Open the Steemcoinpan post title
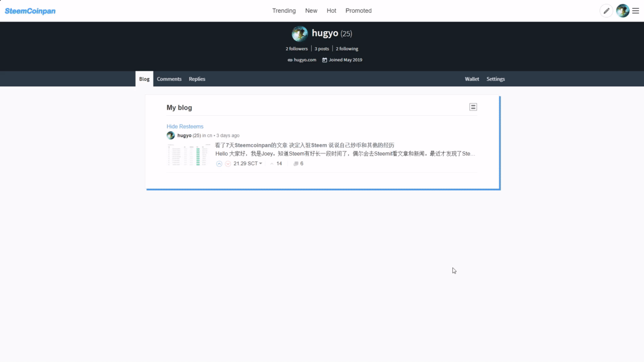The height and width of the screenshot is (362, 644). pyautogui.click(x=305, y=145)
